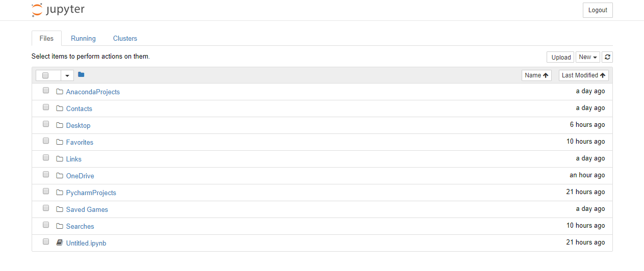Click the folder icon beside Desktop
The height and width of the screenshot is (271, 644).
[60, 125]
